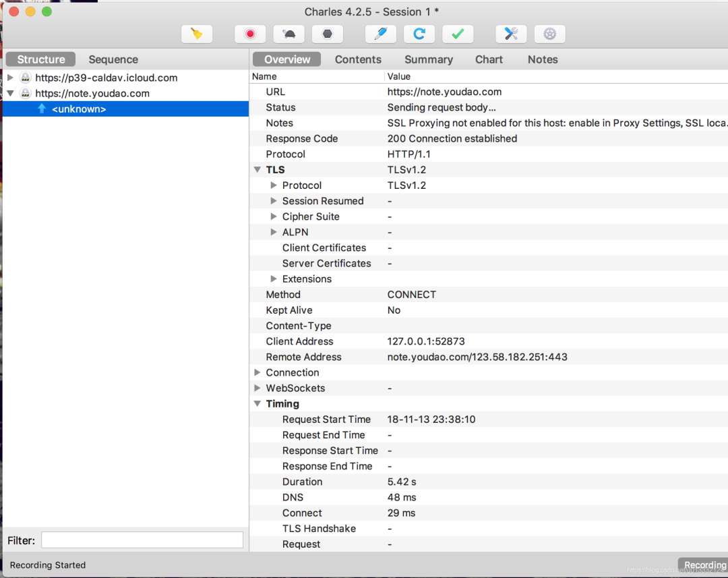Expand the Cipher Suite row

(x=274, y=216)
